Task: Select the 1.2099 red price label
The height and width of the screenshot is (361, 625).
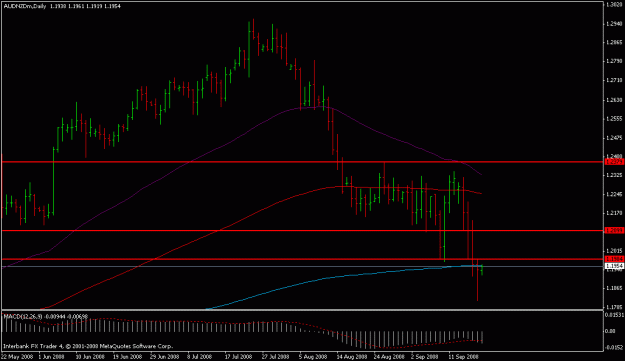Action: pyautogui.click(x=614, y=230)
